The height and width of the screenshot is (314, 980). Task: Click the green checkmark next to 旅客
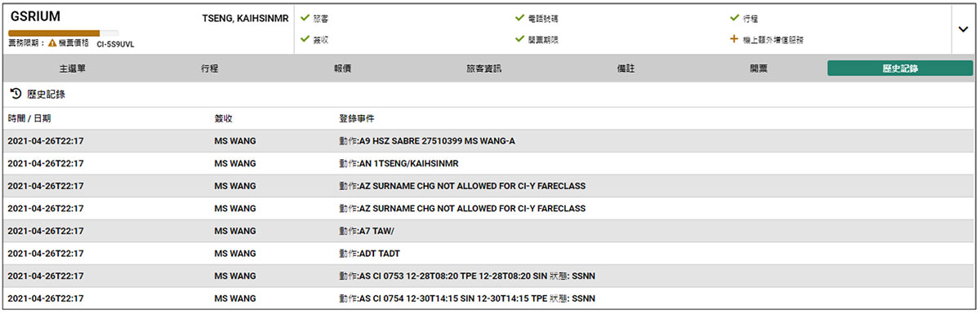305,17
